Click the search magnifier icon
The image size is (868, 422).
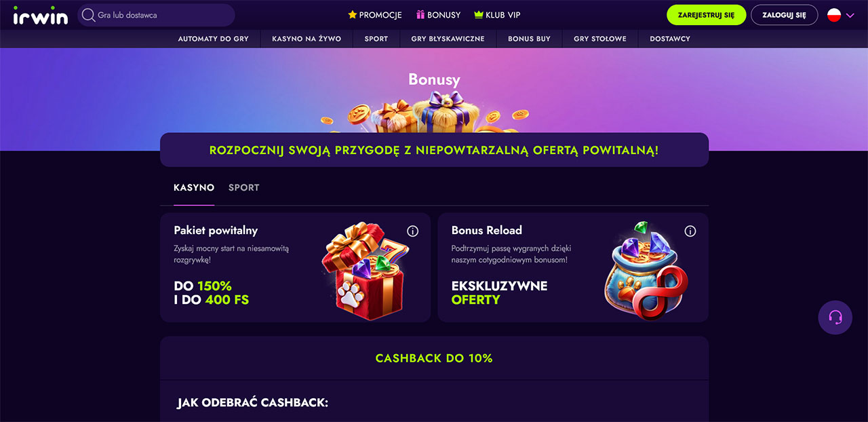[89, 15]
